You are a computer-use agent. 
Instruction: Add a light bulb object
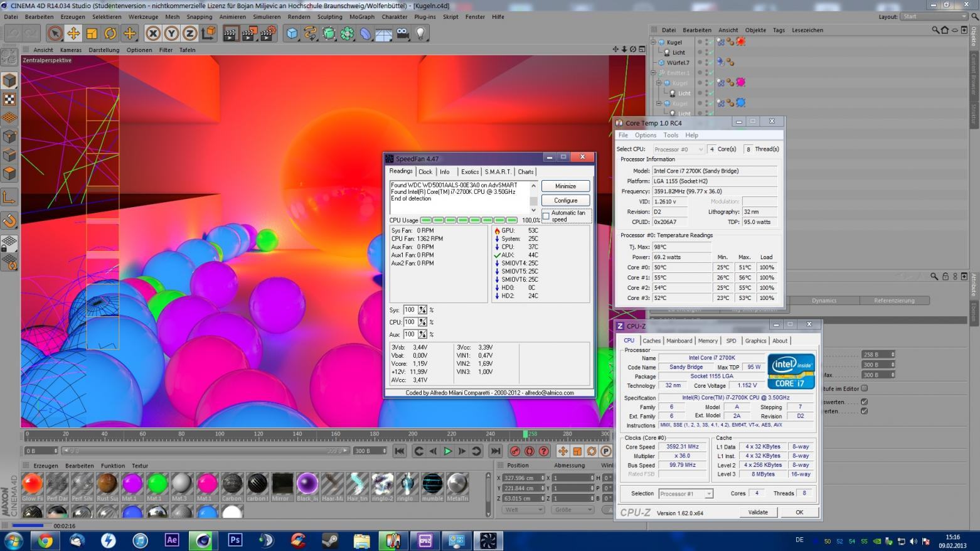tap(421, 33)
